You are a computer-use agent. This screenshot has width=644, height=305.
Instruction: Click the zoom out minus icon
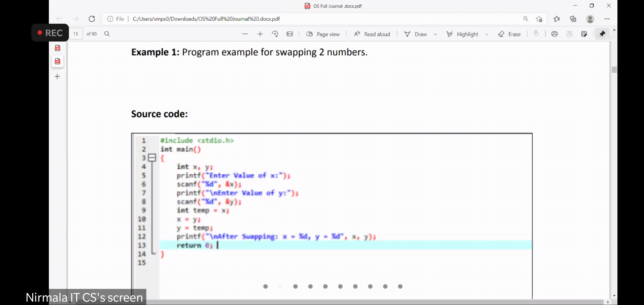[245, 34]
